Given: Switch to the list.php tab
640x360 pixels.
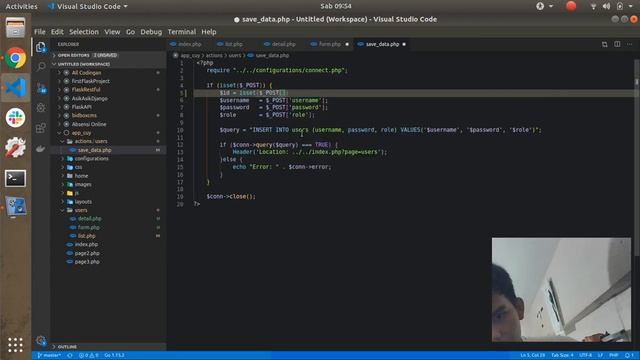Looking at the screenshot, I should [233, 44].
